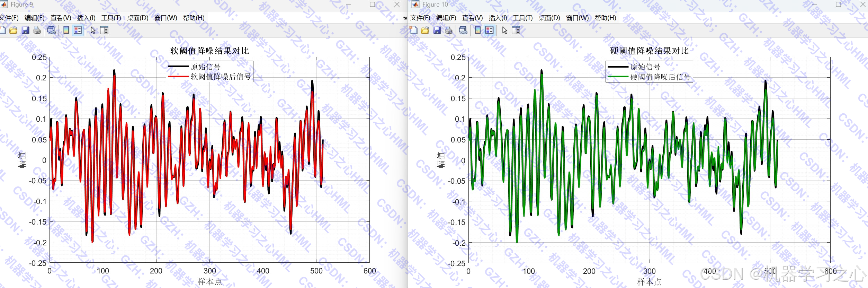This screenshot has height=288, width=868.
Task: Click x-axis tick 300 in Figure 9
Action: pyautogui.click(x=209, y=271)
